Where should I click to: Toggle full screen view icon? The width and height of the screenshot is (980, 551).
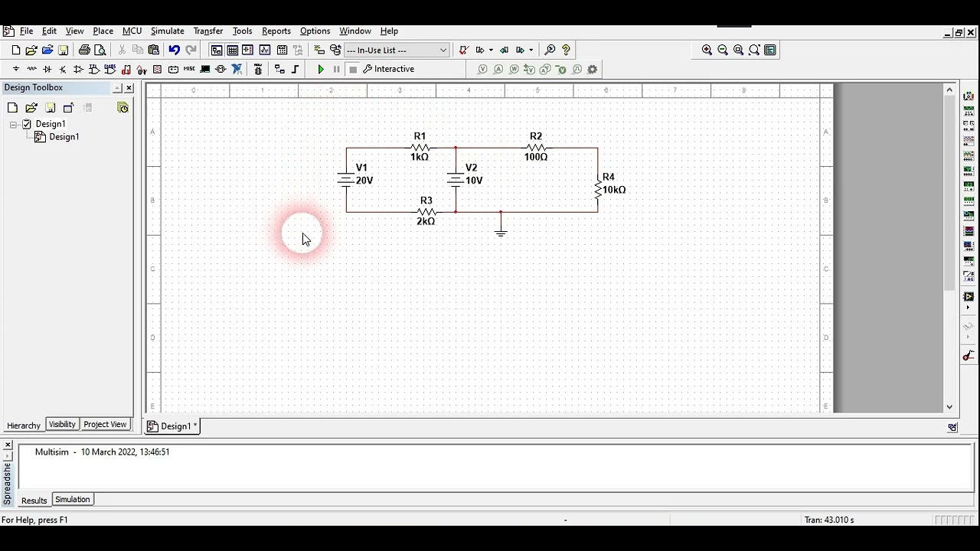coord(770,50)
